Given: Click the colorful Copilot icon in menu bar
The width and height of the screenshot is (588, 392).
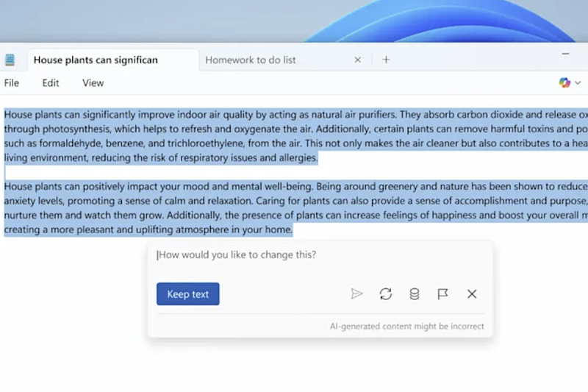Looking at the screenshot, I should pyautogui.click(x=564, y=83).
